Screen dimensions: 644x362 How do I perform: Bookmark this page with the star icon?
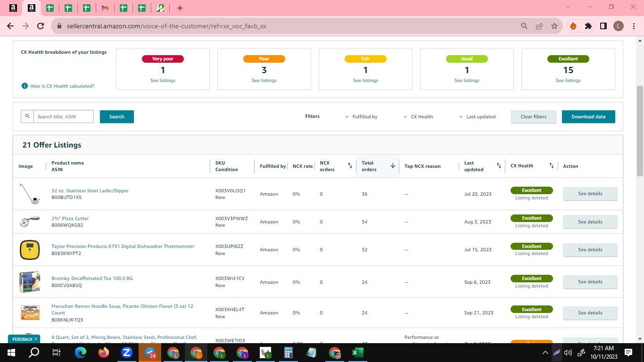click(x=554, y=26)
